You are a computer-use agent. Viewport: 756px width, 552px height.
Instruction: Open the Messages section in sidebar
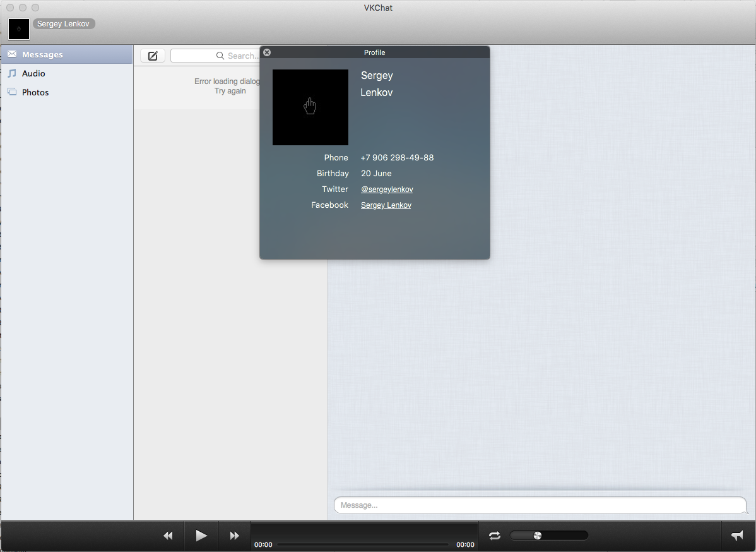tap(67, 54)
